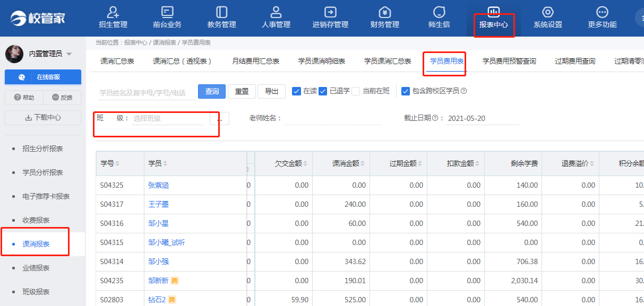Sort by 退费溢价 column arrows
Viewport: 644px width, 306px height.
point(592,163)
